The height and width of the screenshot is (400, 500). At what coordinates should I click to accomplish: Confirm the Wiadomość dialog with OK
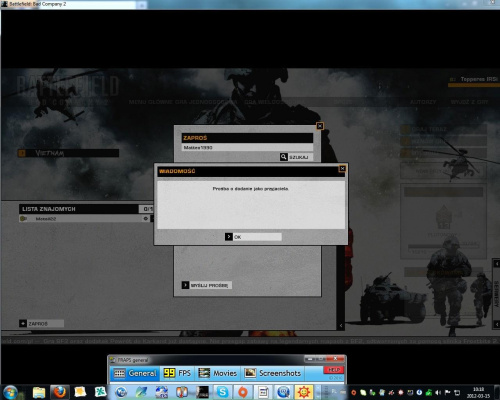point(253,237)
